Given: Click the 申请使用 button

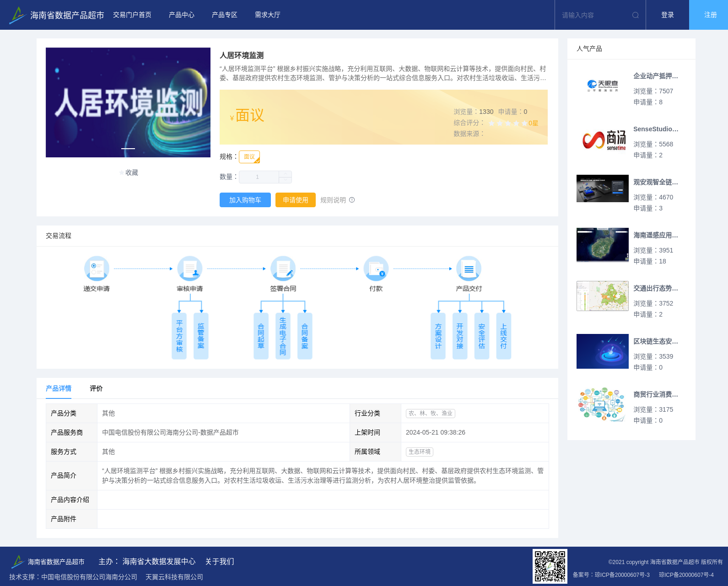Looking at the screenshot, I should [x=296, y=200].
